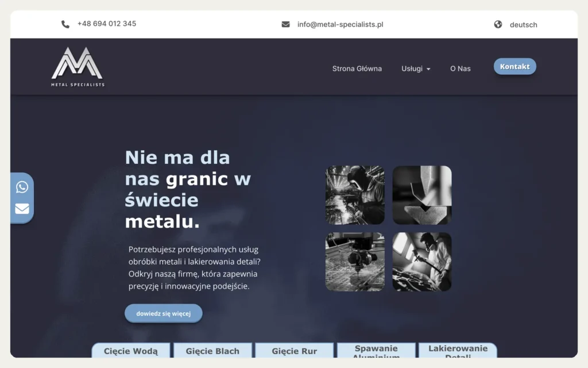
Task: Open WhatsApp chat from side widget
Action: pyautogui.click(x=22, y=187)
